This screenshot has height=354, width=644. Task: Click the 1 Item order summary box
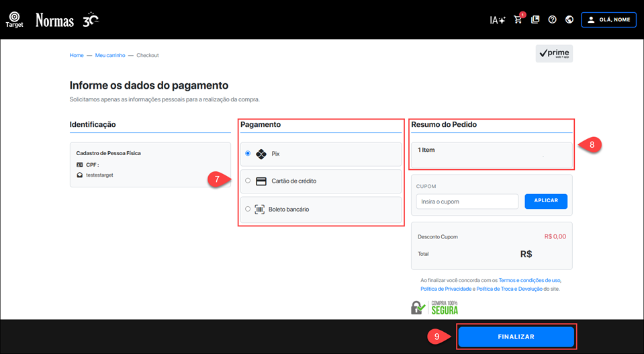(492, 155)
